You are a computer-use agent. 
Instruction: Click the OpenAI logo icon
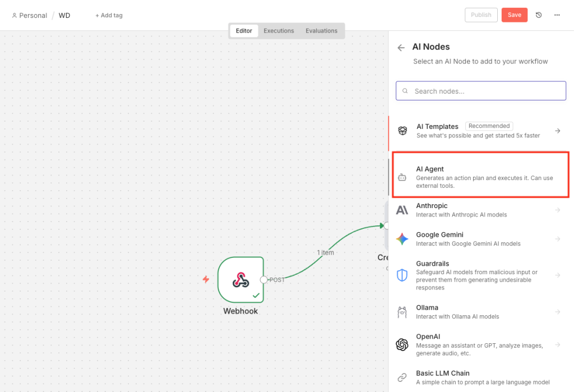(402, 345)
